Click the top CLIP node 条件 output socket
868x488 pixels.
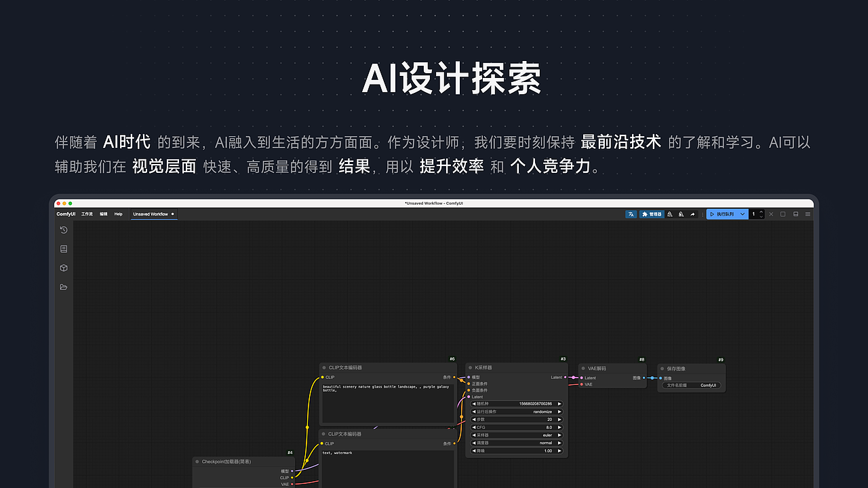tap(454, 377)
